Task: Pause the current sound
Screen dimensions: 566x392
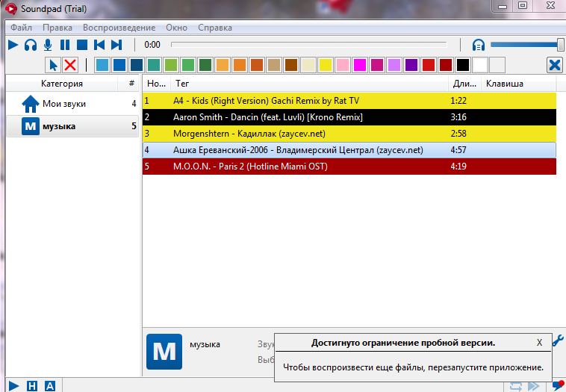Action: pos(65,45)
